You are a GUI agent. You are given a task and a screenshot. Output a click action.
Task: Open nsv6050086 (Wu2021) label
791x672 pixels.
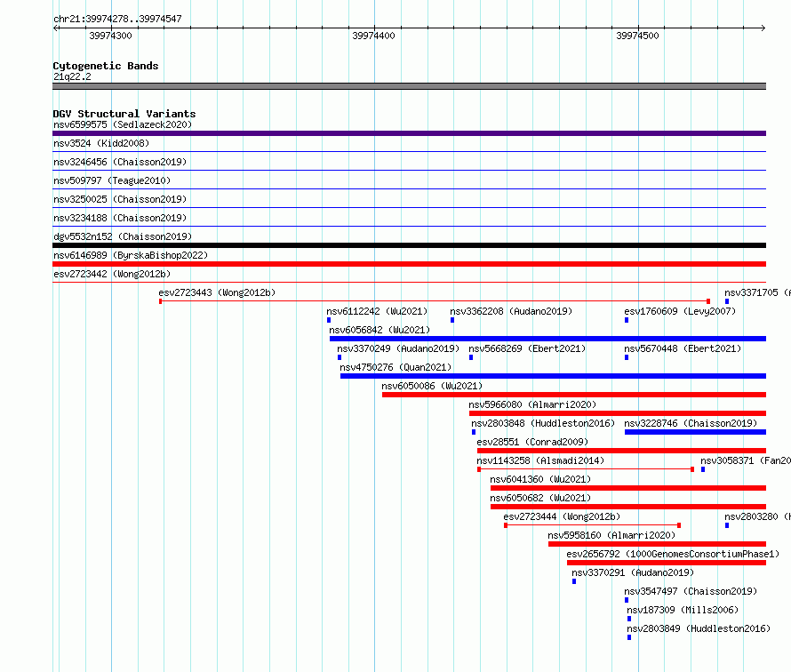coord(432,386)
